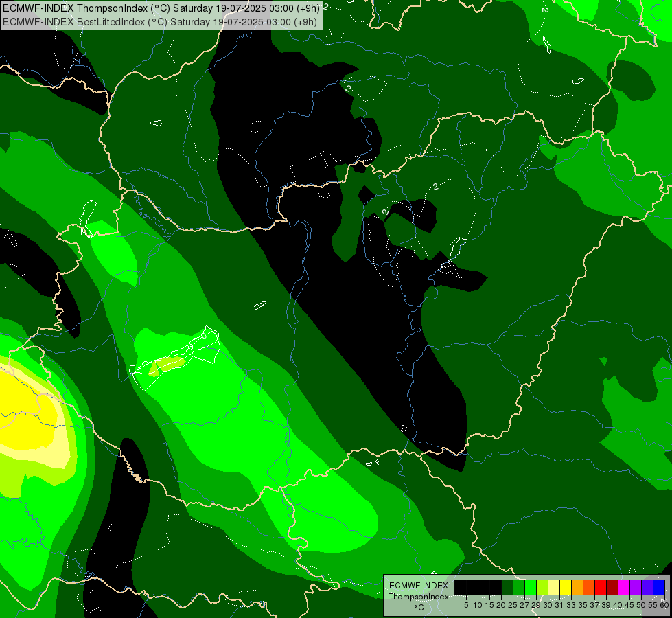Click the legend tick label 5

tap(466, 605)
